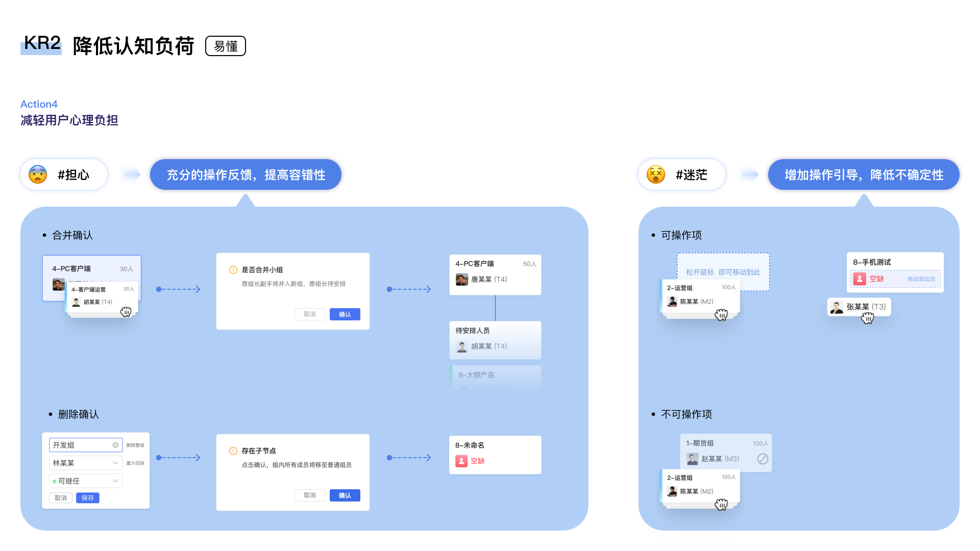Click the clear icon in 开发组 field
The image size is (980, 551).
pos(115,445)
